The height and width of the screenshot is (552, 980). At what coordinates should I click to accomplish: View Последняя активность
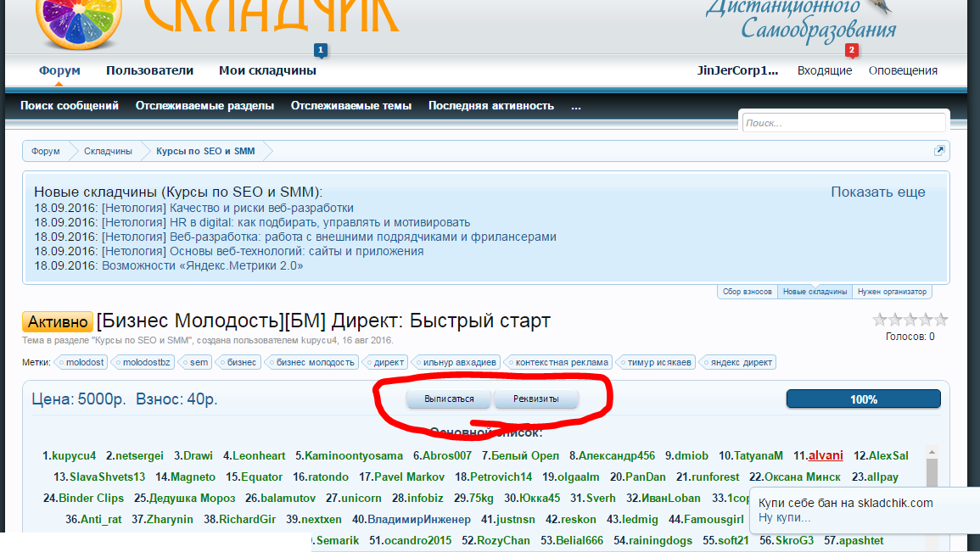point(491,105)
